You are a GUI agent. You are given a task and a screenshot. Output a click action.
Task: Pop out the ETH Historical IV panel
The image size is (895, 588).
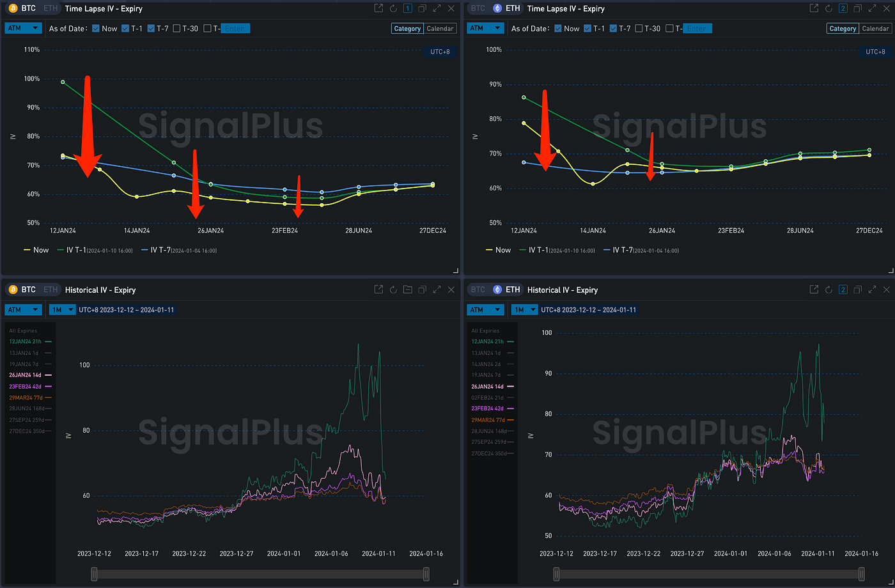(x=814, y=290)
